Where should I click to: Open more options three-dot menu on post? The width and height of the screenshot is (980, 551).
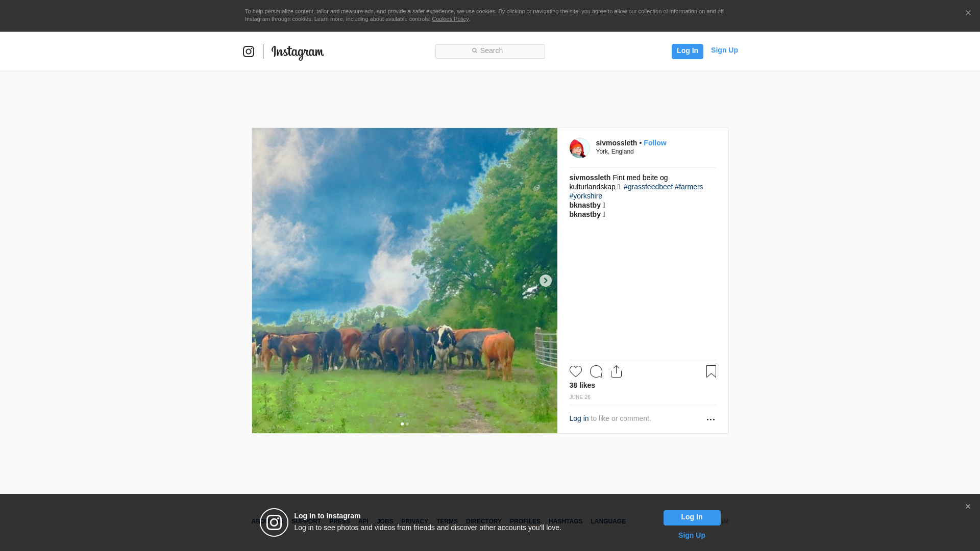710,419
